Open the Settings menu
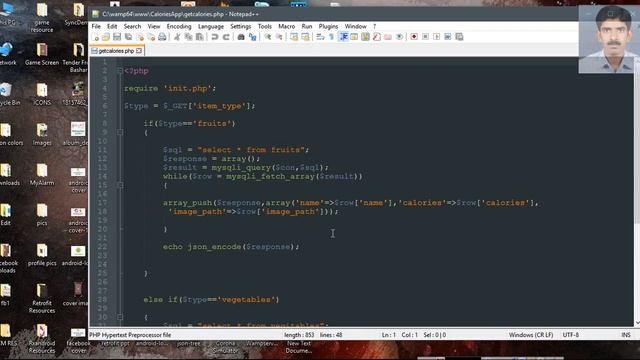Image resolution: width=640 pixels, height=360 pixels. (x=240, y=26)
